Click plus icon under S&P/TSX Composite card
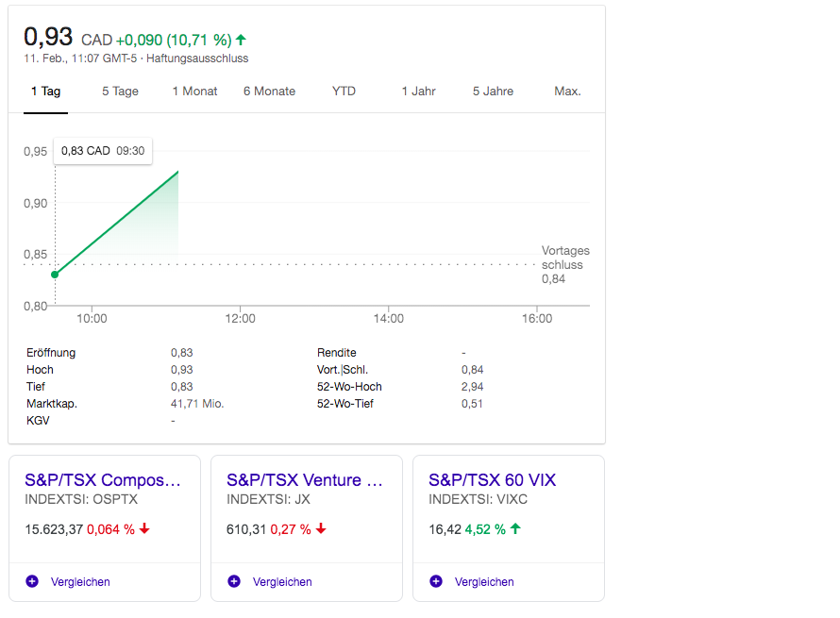 click(32, 581)
